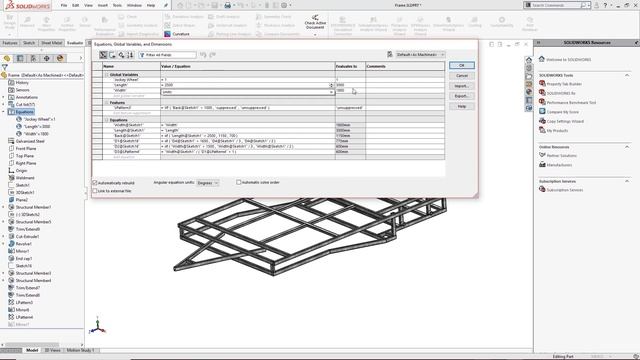The height and width of the screenshot is (360, 640).
Task: Click the Length value spinner arrows
Action: tap(331, 85)
